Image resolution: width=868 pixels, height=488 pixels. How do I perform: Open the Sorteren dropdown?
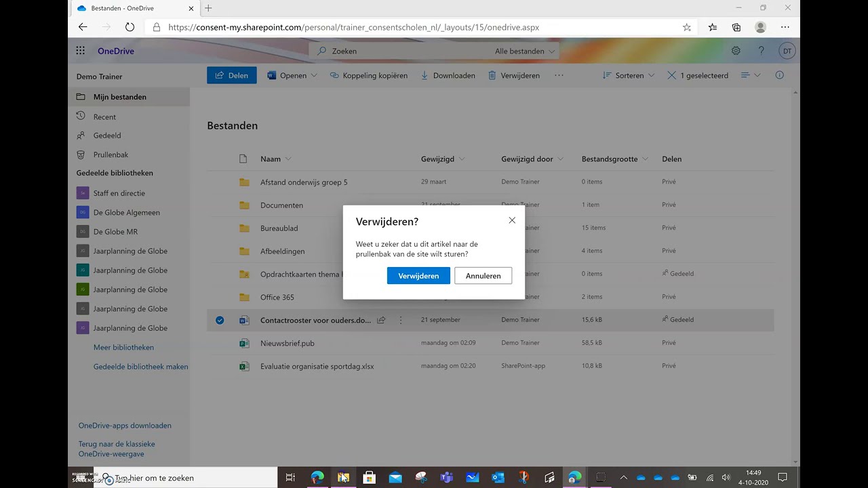pos(629,75)
